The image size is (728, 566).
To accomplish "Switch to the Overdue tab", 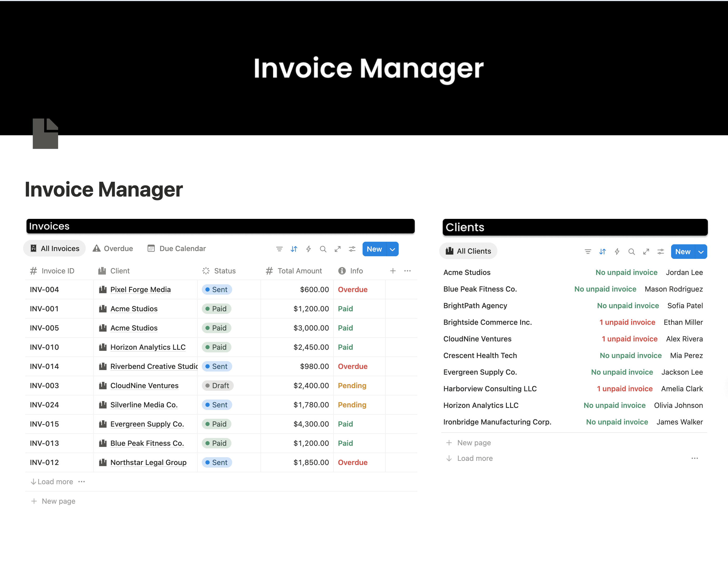I will tap(113, 248).
